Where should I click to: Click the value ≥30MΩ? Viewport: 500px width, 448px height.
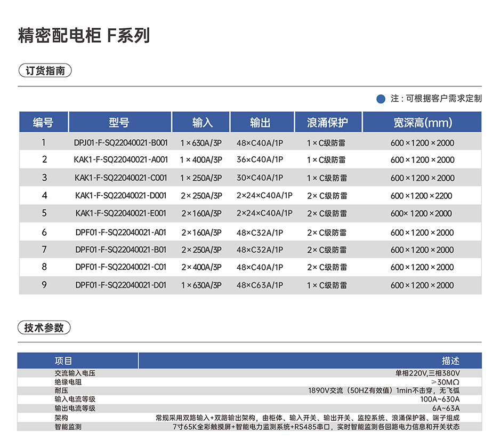click(445, 382)
